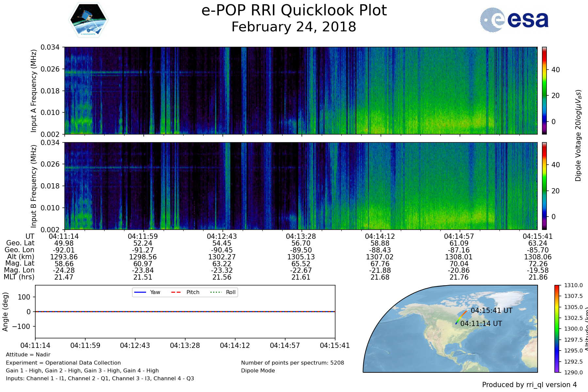Click the Input A frequency spectrogram

tap(301, 90)
